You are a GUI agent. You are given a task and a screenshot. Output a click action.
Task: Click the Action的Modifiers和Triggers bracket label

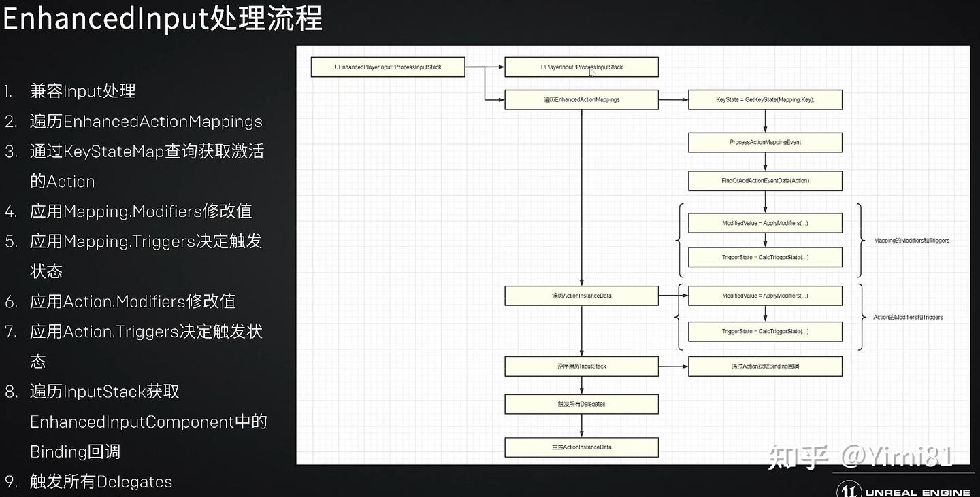(908, 318)
